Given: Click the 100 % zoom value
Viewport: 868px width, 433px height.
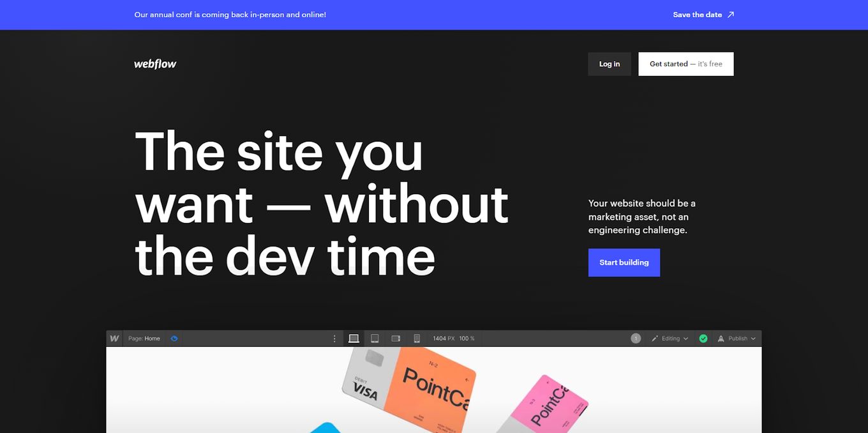Looking at the screenshot, I should [467, 338].
